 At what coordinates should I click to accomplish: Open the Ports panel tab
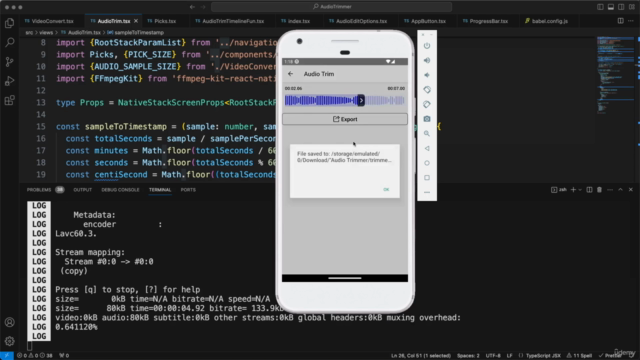[188, 190]
